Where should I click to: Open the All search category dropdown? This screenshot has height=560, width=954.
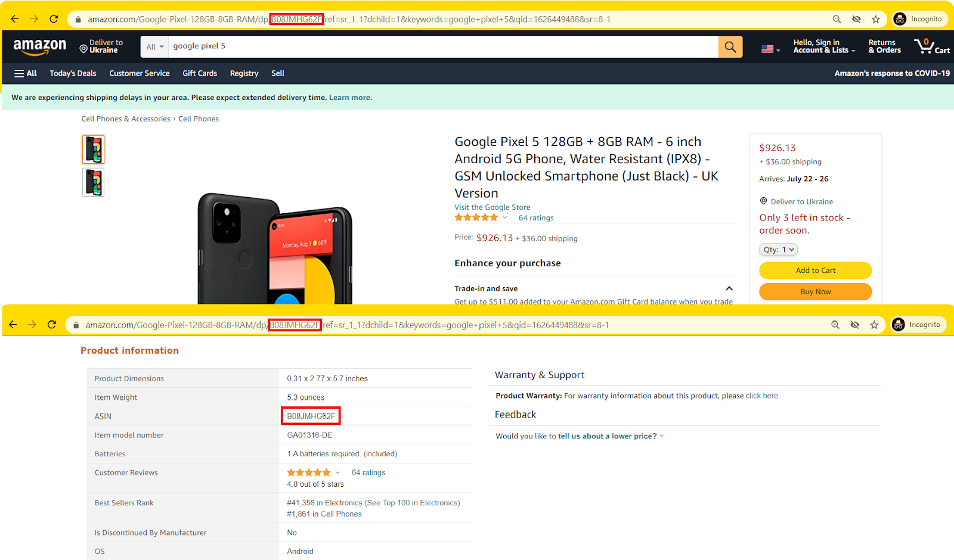[154, 46]
